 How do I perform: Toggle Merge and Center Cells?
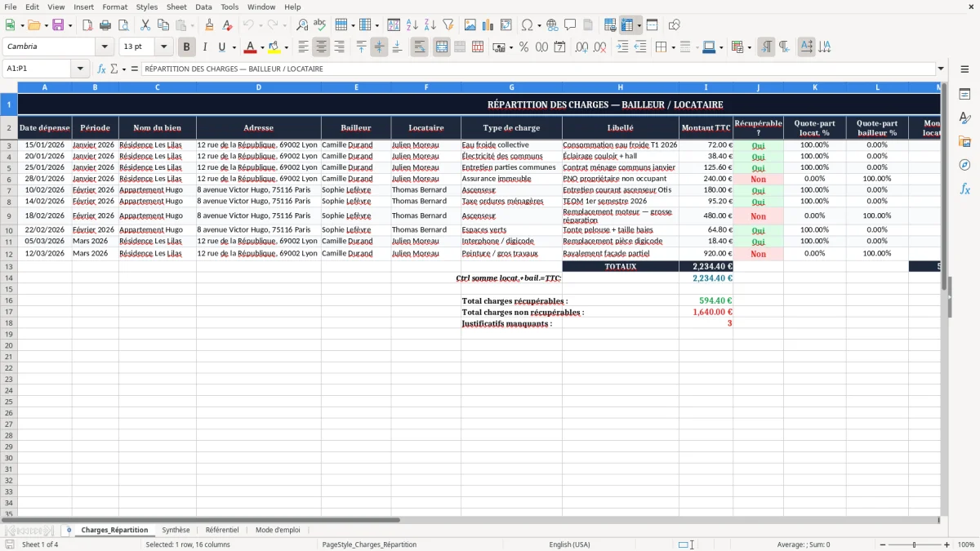[x=442, y=47]
